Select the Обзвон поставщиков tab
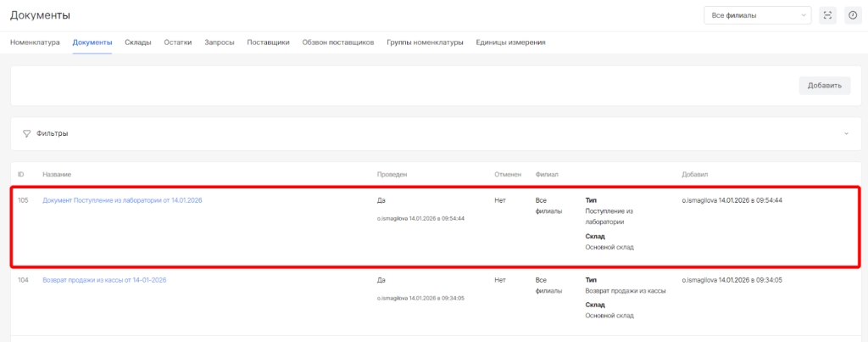Screen dimensions: 868x342 pos(338,42)
